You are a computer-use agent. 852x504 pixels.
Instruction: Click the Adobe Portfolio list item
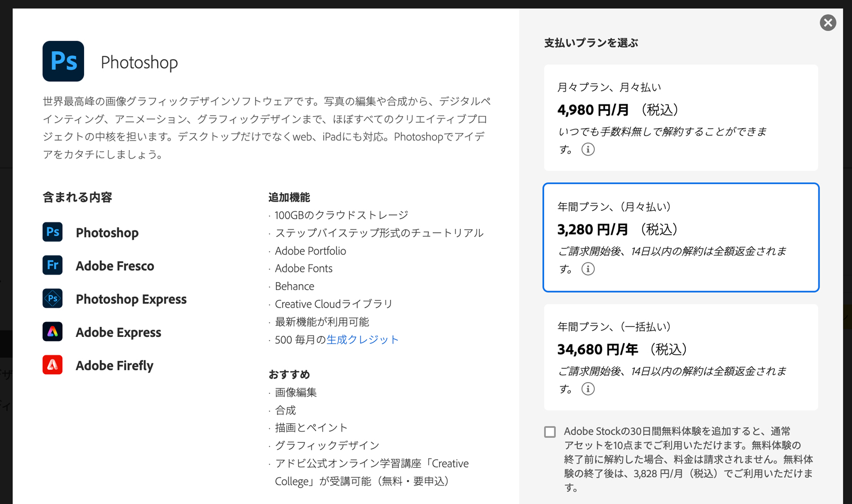coord(310,251)
